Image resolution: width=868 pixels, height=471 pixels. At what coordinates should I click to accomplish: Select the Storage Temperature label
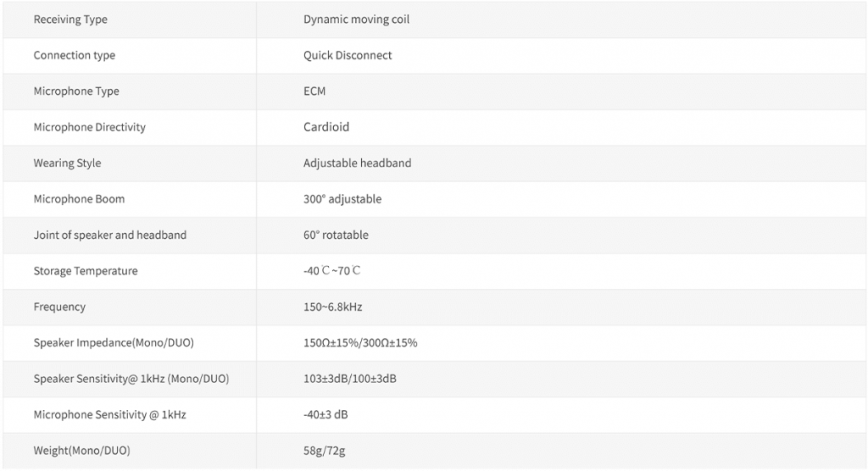pyautogui.click(x=85, y=271)
